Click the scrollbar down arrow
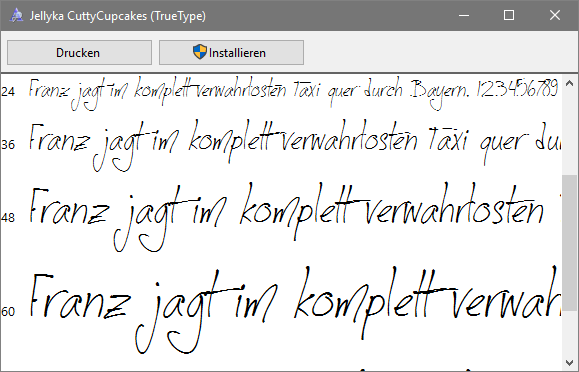 point(570,362)
